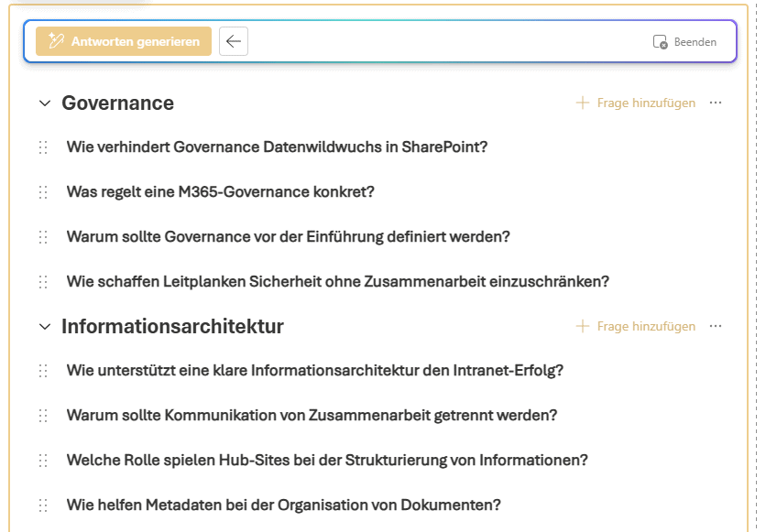Click the Beenden label
This screenshot has width=766, height=532.
pyautogui.click(x=695, y=42)
